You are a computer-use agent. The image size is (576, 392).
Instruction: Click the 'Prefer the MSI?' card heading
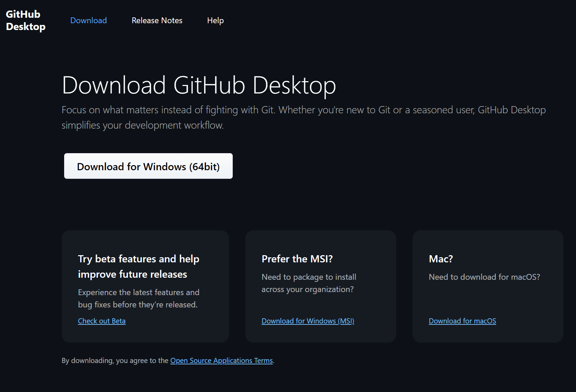coord(297,259)
